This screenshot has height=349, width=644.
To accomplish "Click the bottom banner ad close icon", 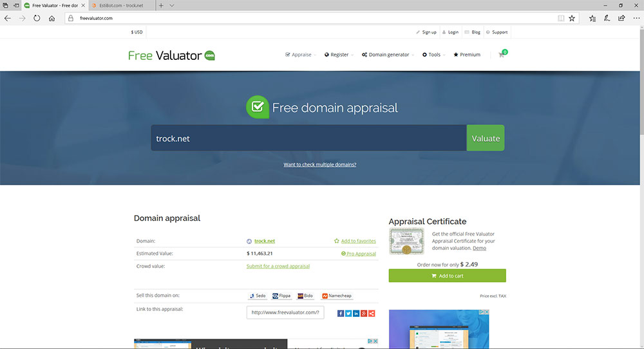I will tap(375, 341).
